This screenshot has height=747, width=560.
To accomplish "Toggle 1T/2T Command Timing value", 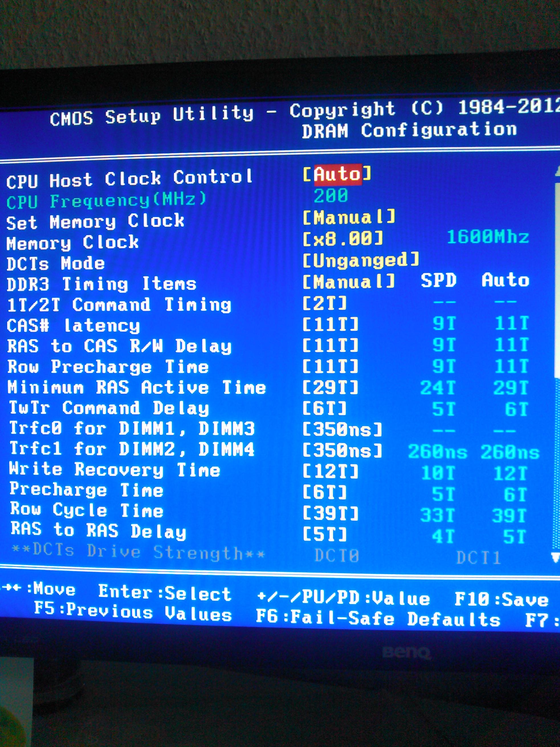I will tap(324, 303).
